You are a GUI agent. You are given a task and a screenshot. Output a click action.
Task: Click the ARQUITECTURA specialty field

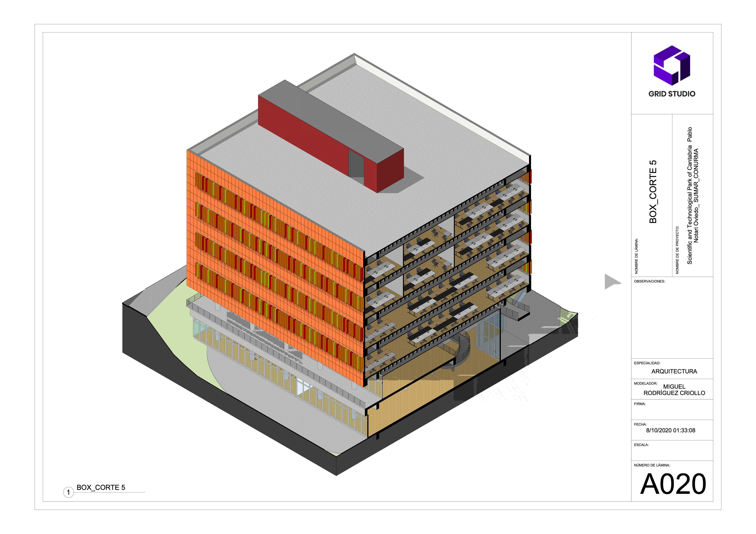(x=674, y=371)
